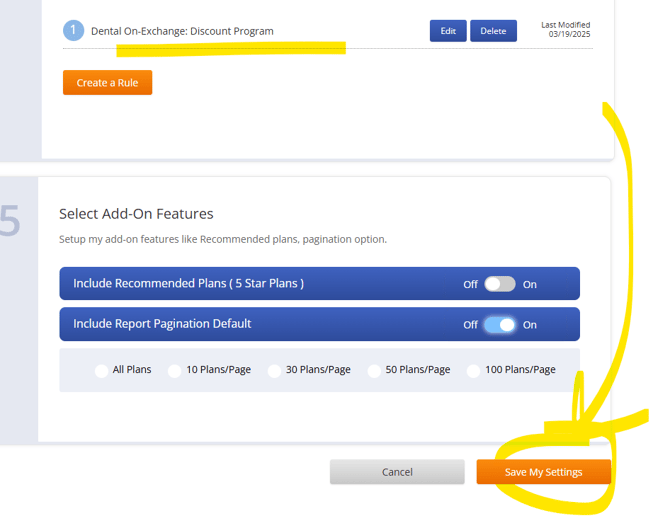Click the Select Add-On Features heading

(136, 214)
